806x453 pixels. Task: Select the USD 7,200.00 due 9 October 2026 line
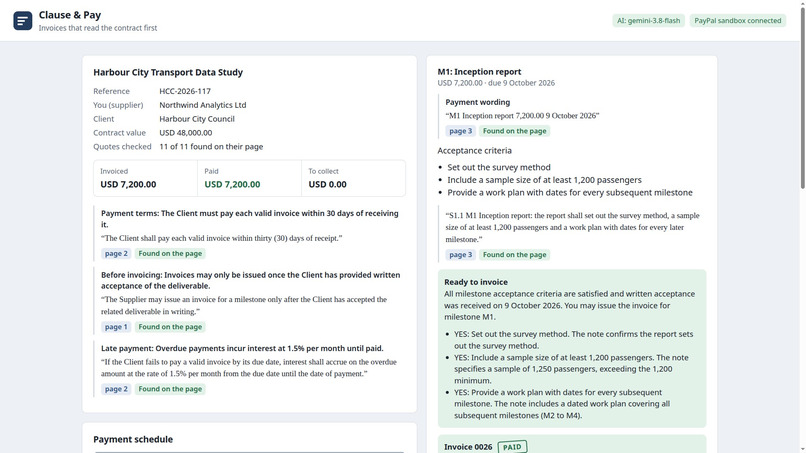496,83
